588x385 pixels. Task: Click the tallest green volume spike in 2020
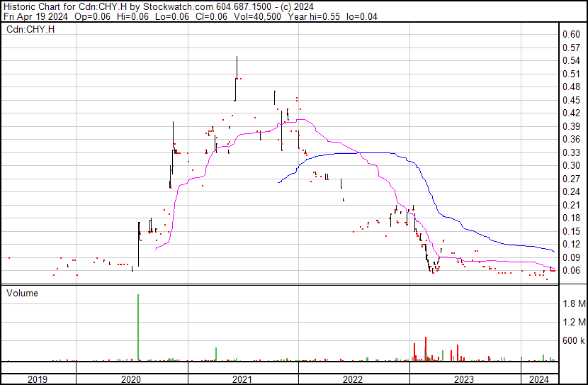[x=138, y=328]
